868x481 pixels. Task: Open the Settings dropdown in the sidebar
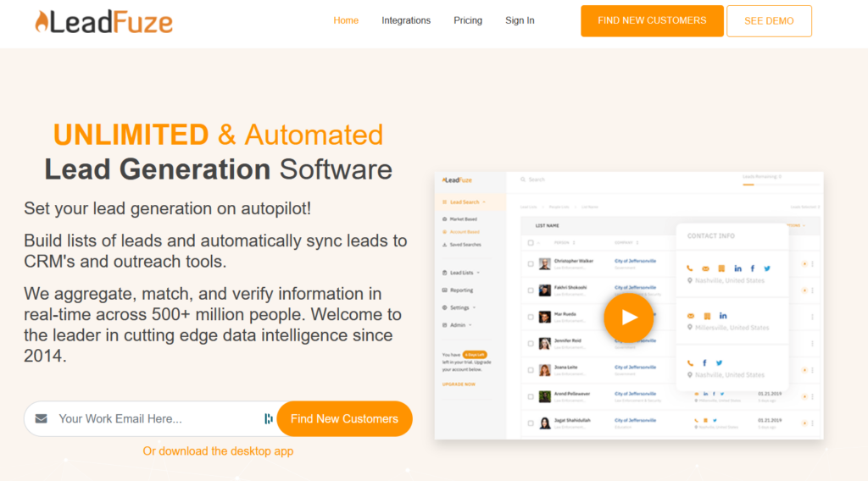(x=460, y=307)
